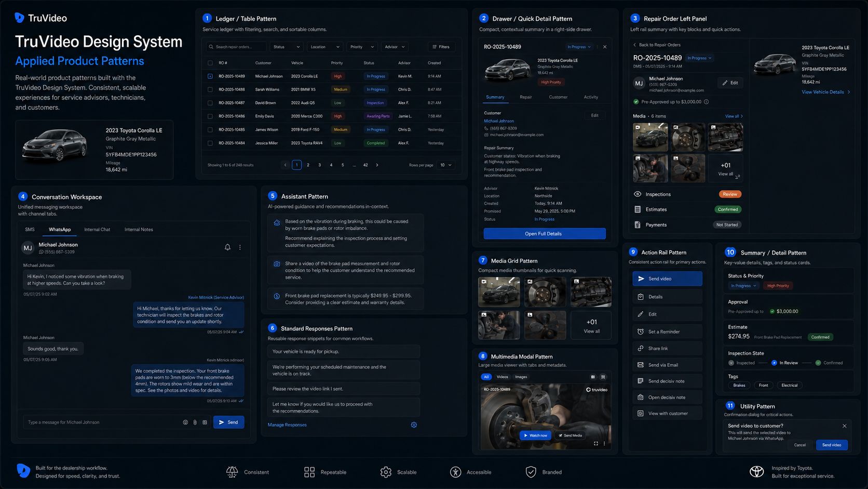Switch to the Internal Chat tab
868x489 pixels.
pos(97,230)
